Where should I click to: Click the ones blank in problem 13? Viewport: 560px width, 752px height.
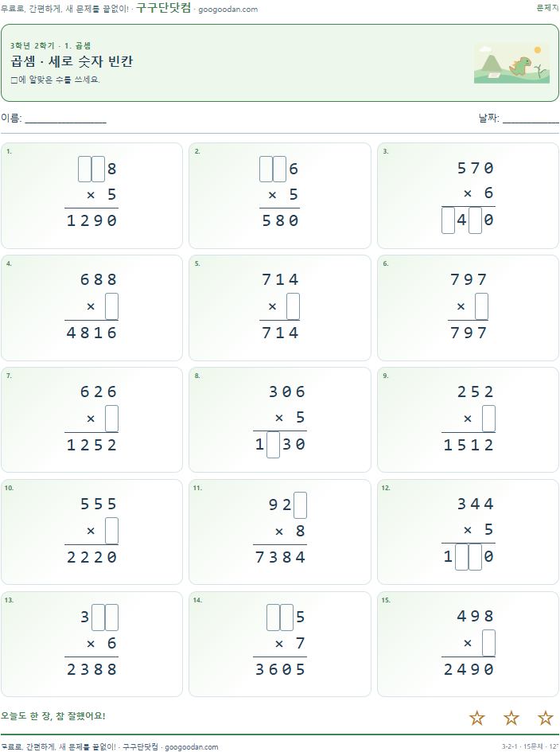click(x=111, y=618)
